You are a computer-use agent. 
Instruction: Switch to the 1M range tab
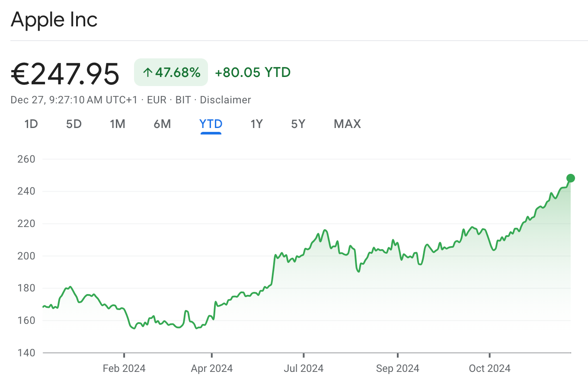point(118,125)
